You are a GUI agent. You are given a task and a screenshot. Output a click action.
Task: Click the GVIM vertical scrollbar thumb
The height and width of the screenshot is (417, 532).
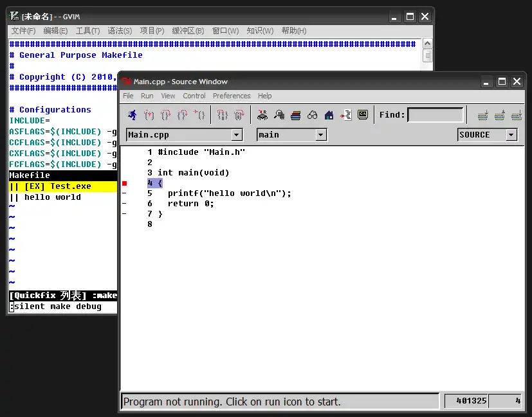click(x=428, y=55)
